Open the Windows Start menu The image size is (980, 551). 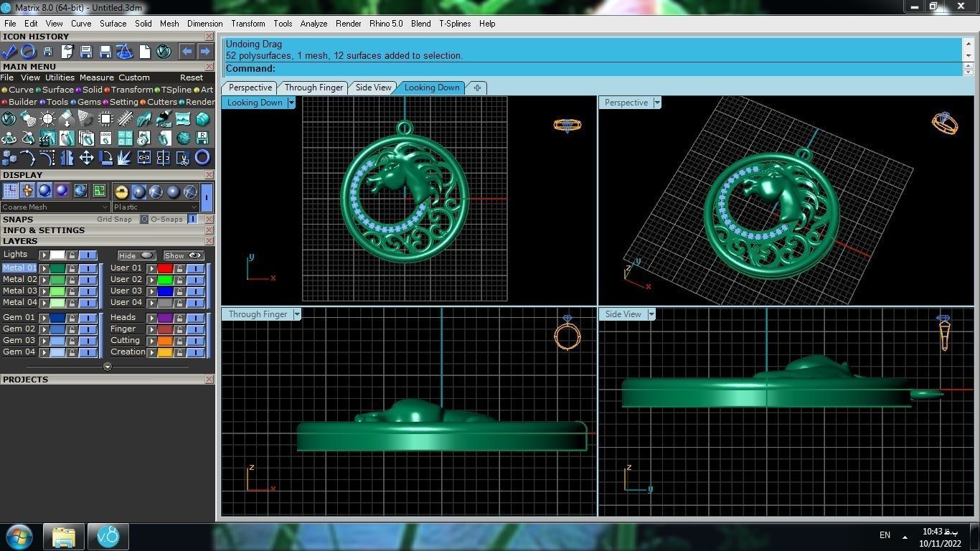(19, 536)
